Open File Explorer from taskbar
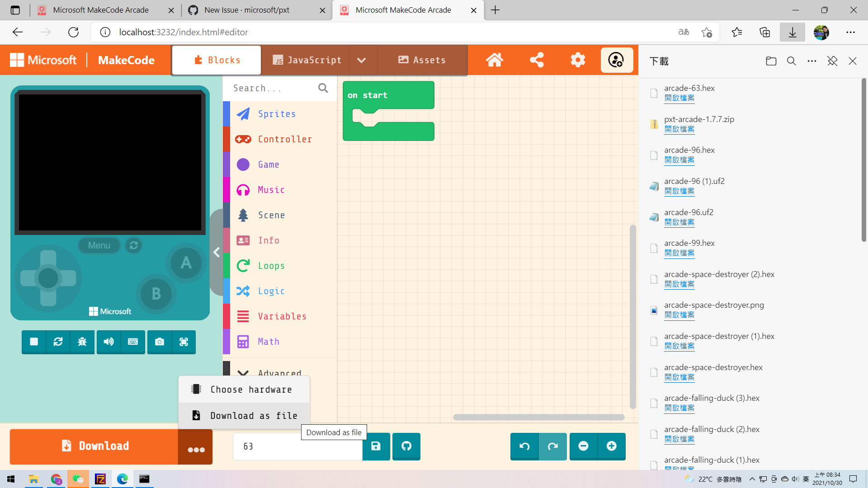This screenshot has width=868, height=488. click(x=33, y=479)
